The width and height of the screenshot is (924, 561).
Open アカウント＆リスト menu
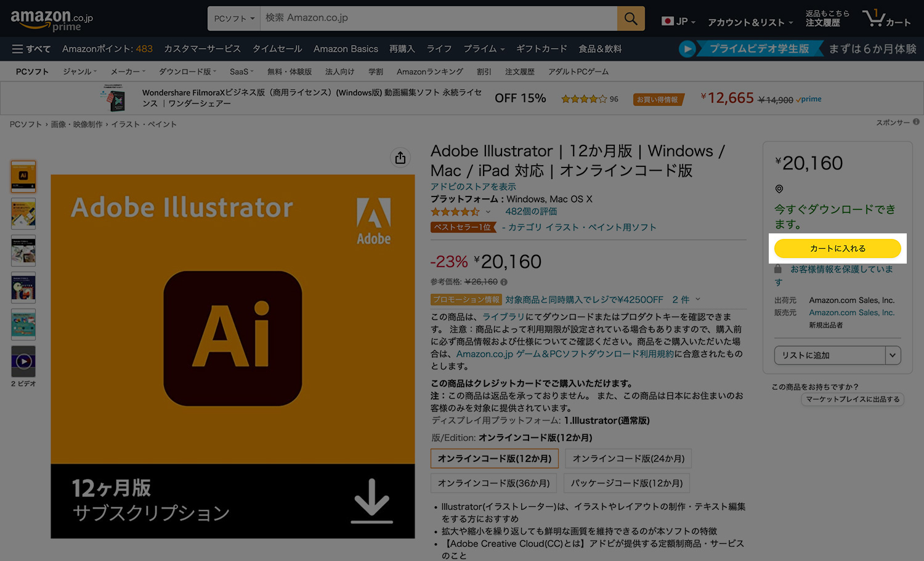click(750, 22)
